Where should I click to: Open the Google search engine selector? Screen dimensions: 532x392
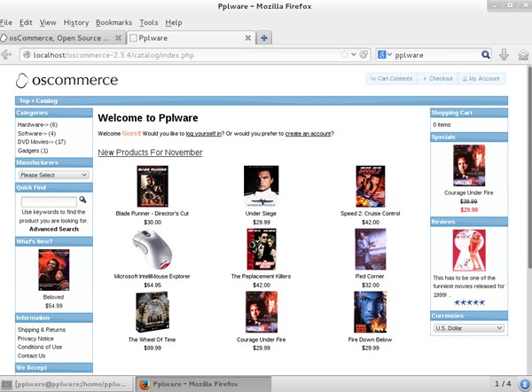point(385,55)
